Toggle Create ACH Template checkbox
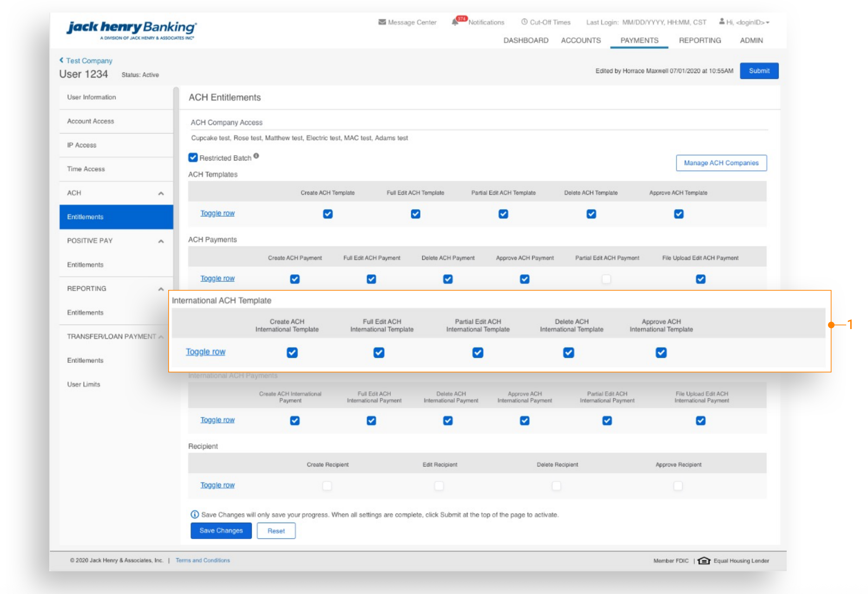The image size is (868, 594). coord(328,214)
